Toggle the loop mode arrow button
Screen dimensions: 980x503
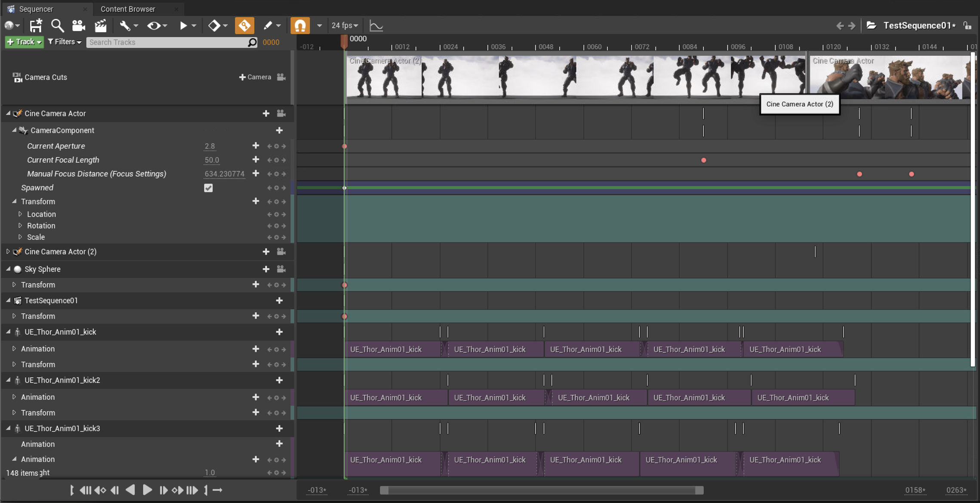[217, 490]
